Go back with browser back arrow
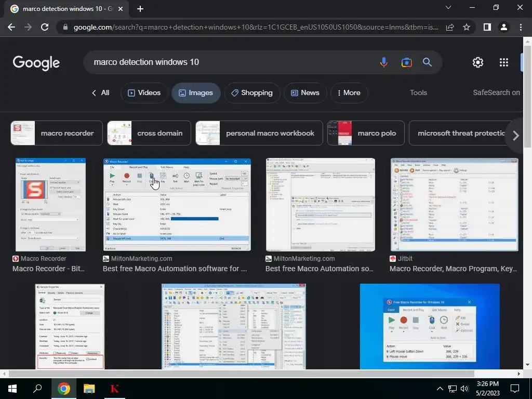 click(x=11, y=27)
